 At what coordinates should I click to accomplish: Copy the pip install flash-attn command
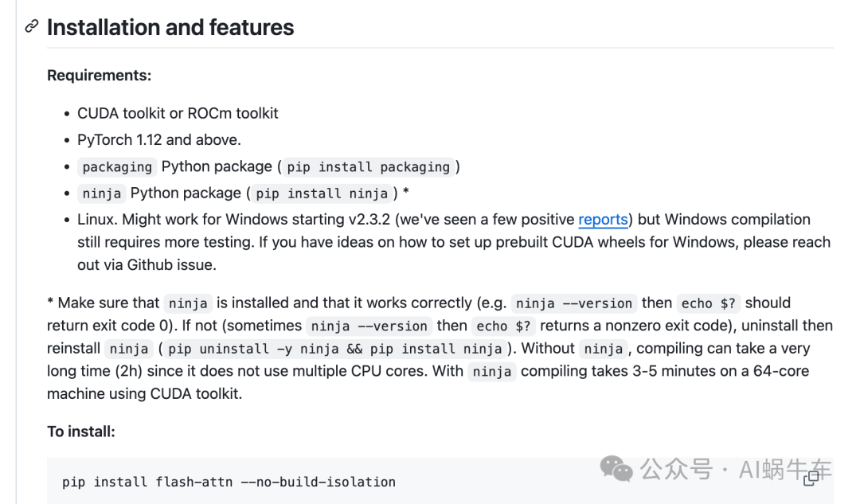(811, 479)
